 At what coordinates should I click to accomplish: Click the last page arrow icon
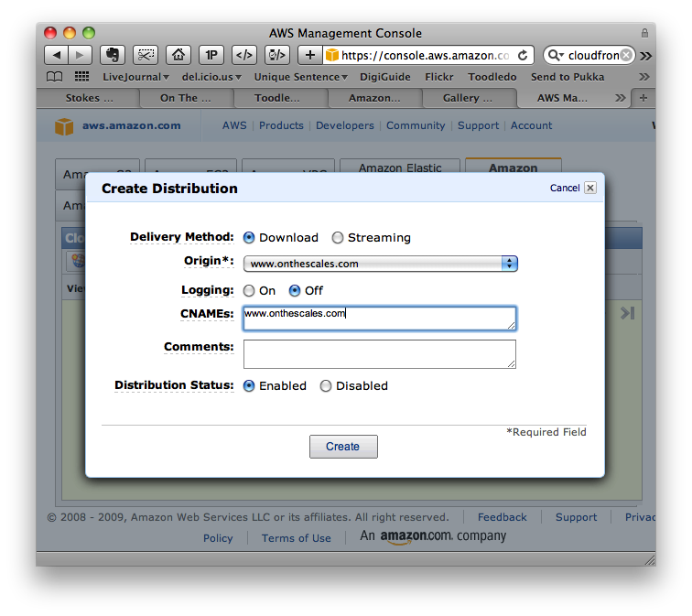click(x=627, y=313)
